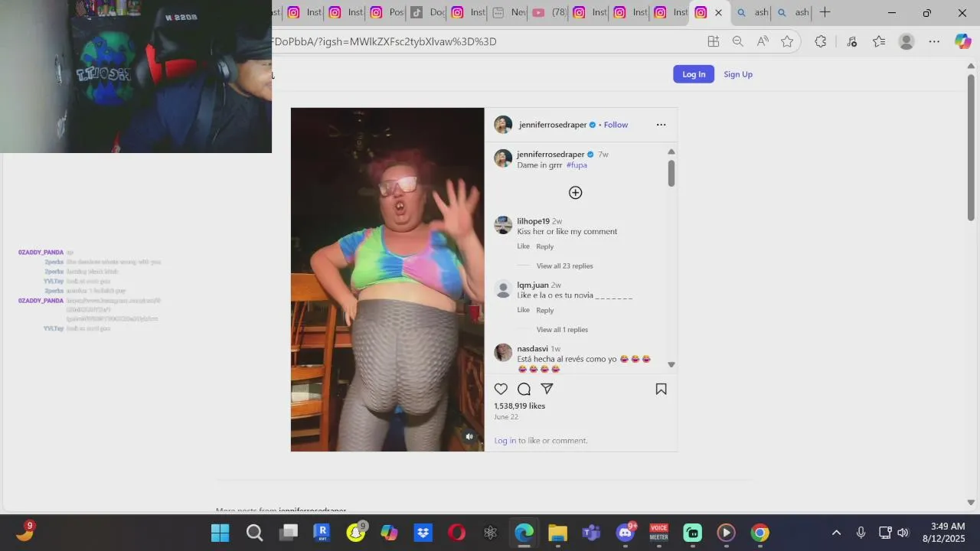Open comments via speech bubble icon
980x551 pixels.
(x=524, y=389)
